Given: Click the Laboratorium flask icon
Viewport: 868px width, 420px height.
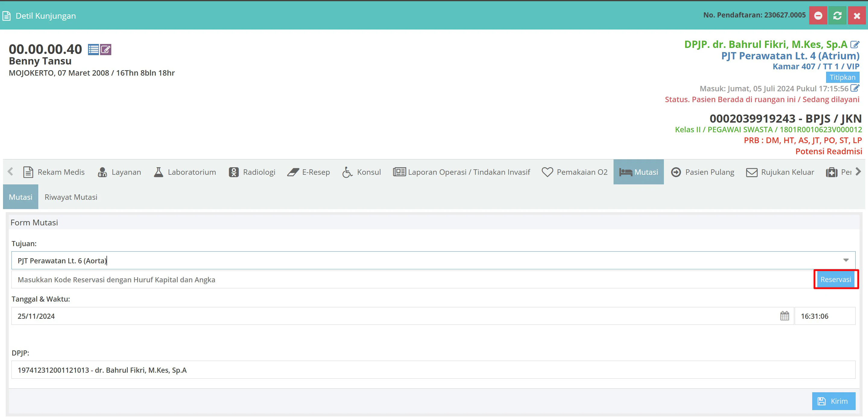Looking at the screenshot, I should 158,172.
